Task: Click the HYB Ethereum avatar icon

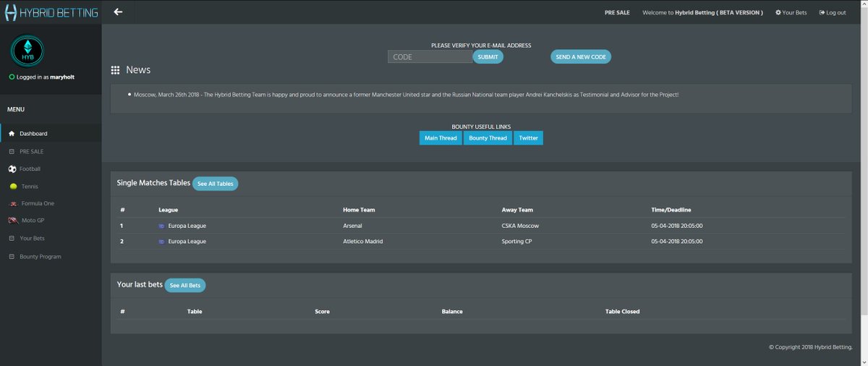Action: coord(27,51)
